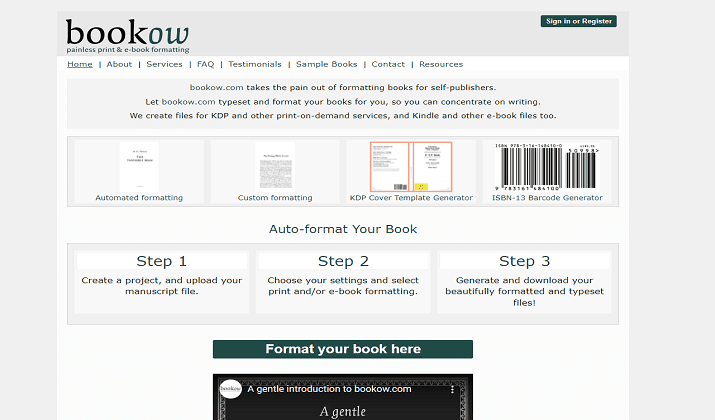Image resolution: width=715 pixels, height=420 pixels.
Task: Open the FAQ page
Action: [205, 64]
